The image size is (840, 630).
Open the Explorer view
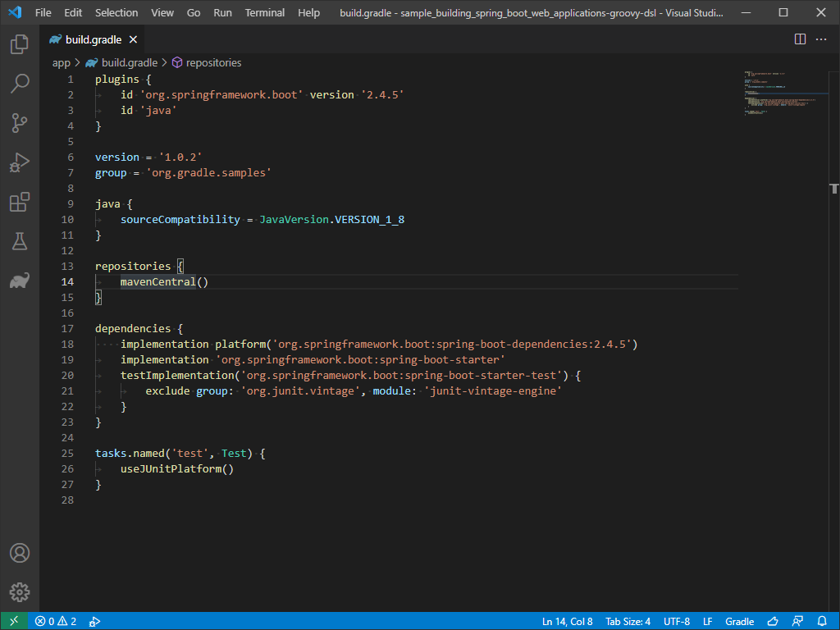[x=20, y=44]
